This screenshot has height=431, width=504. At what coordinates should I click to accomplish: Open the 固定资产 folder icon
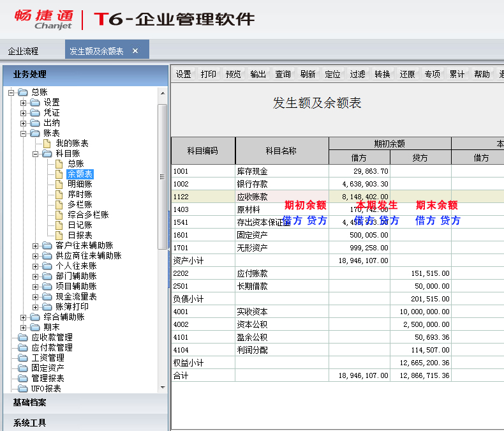[23, 368]
